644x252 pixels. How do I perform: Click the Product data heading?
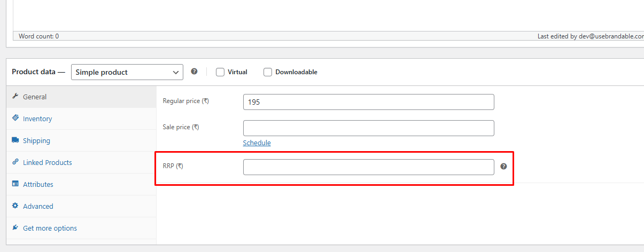38,72
